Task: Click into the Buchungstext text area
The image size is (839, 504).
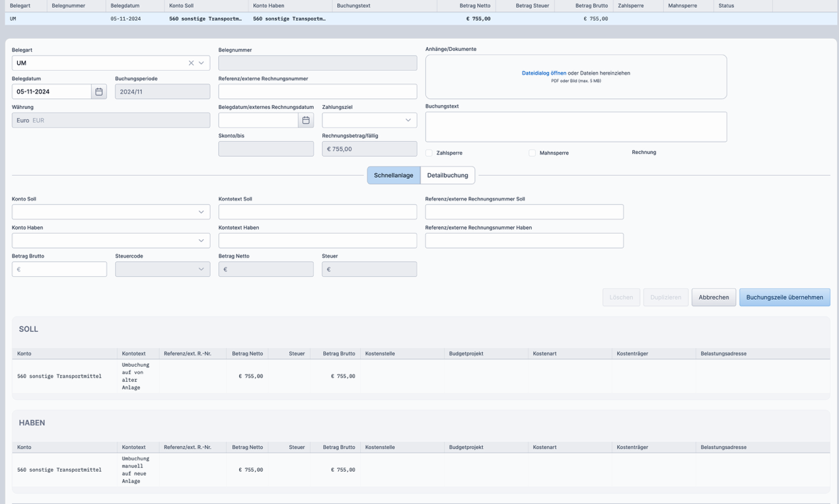Action: click(575, 127)
